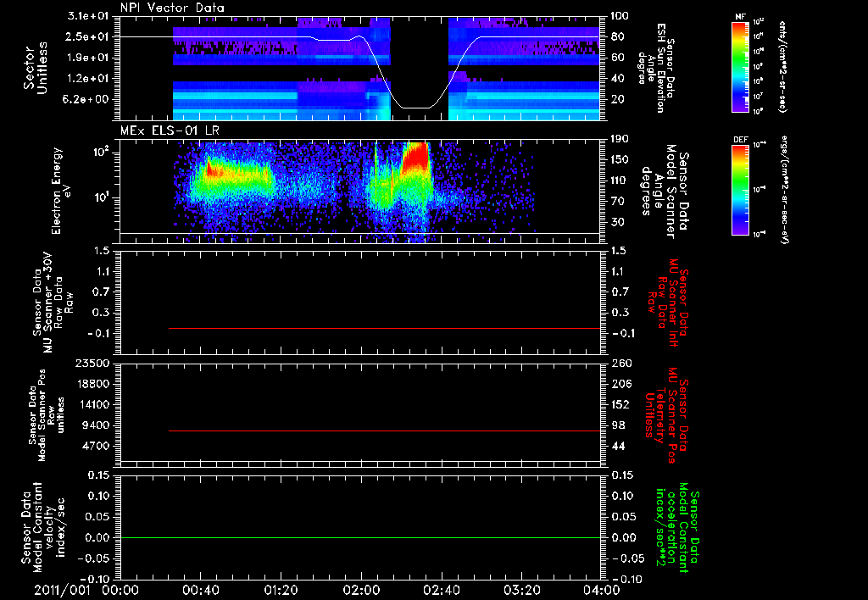Click the 2011/001 date label

[x=62, y=590]
